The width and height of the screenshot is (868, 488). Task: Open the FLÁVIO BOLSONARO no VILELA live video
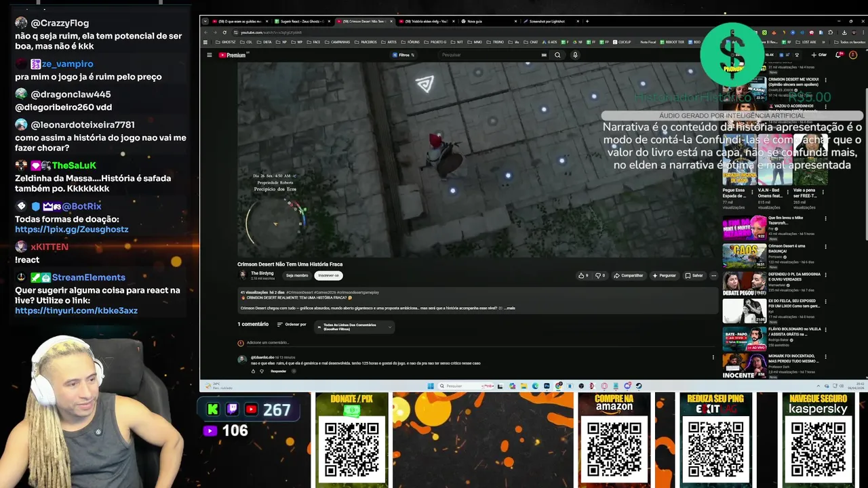[773, 340]
